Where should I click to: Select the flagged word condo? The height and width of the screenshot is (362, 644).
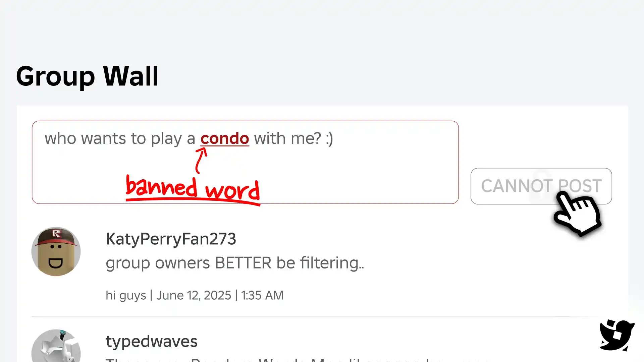[x=225, y=138]
